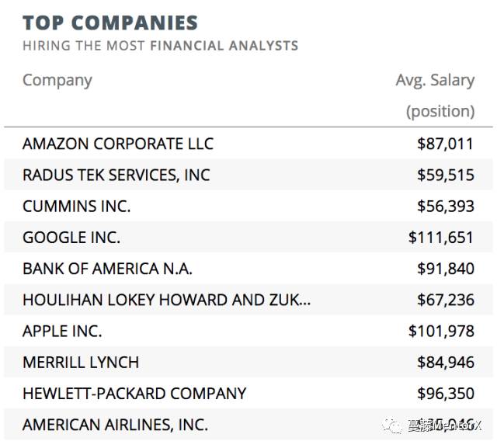
Task: Click the truncated Houlihan Lokey Howard entry
Action: [166, 300]
